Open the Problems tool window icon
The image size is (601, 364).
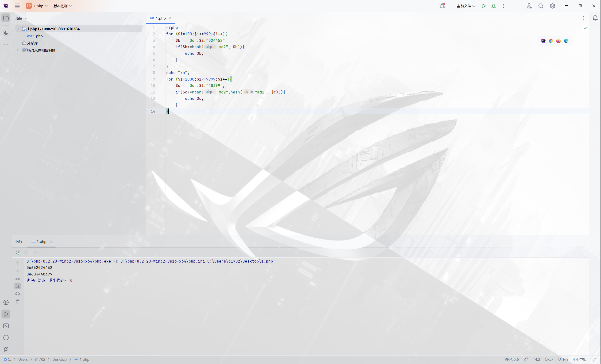6,337
